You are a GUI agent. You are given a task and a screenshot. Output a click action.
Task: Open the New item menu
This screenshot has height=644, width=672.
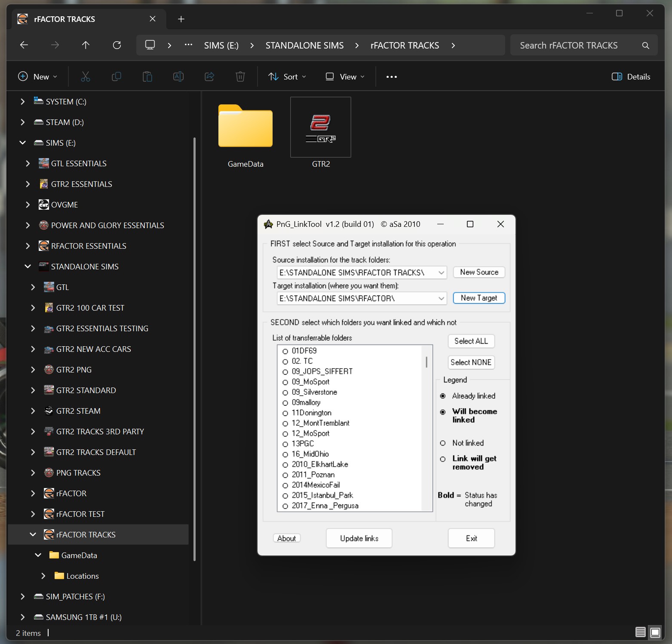point(37,77)
